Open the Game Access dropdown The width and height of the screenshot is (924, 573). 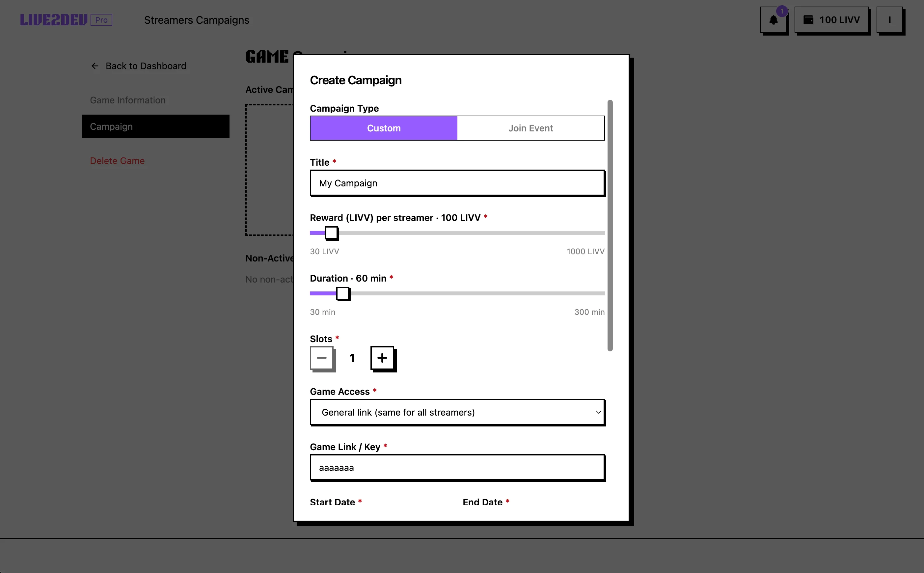tap(457, 412)
